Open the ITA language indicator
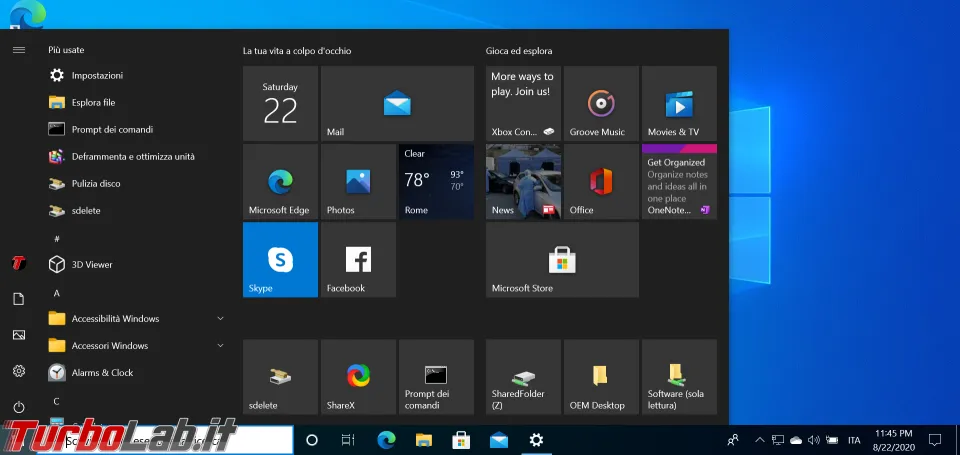Image resolution: width=960 pixels, height=455 pixels. point(854,440)
